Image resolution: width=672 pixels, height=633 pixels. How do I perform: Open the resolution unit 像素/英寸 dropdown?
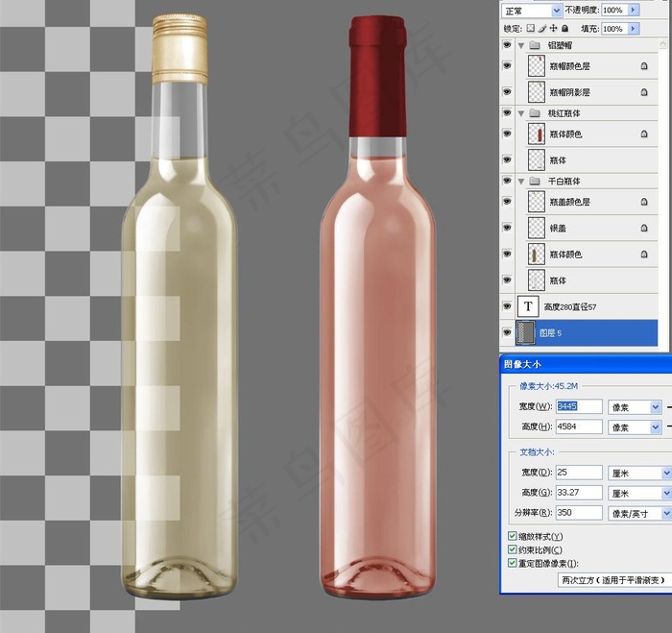tap(640, 513)
